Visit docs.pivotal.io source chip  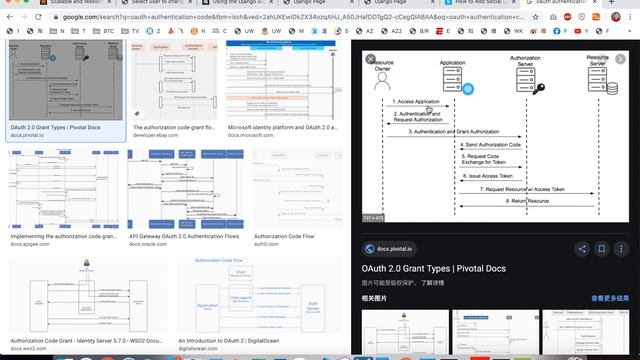[389, 249]
